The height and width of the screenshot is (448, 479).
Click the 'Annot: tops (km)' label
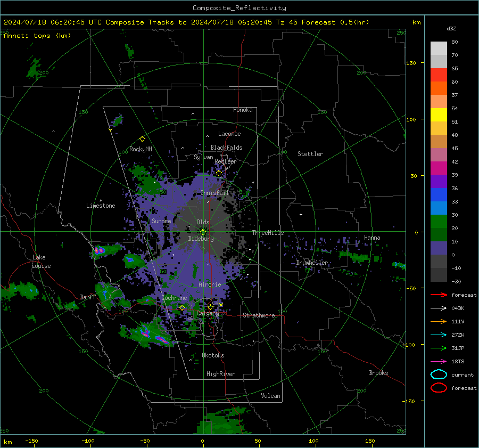click(x=37, y=36)
